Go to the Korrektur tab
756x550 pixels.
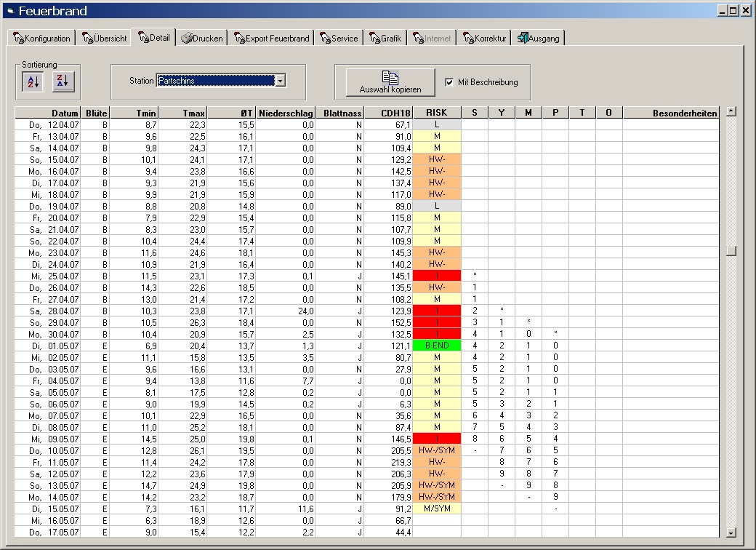tap(483, 39)
